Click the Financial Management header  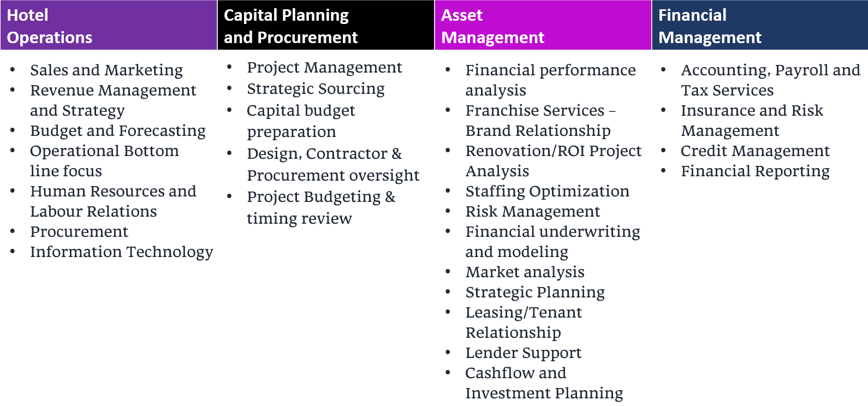pos(759,26)
